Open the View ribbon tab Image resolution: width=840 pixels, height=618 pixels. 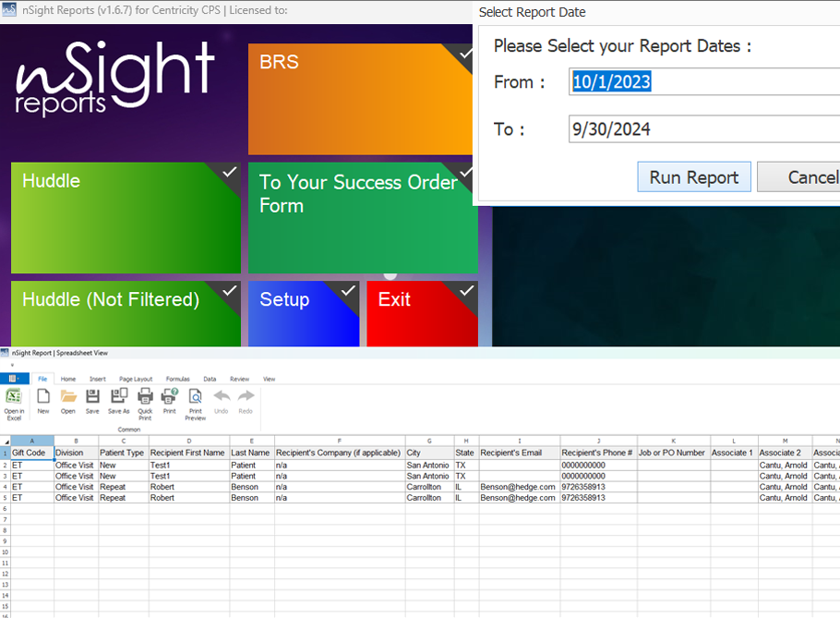(269, 379)
